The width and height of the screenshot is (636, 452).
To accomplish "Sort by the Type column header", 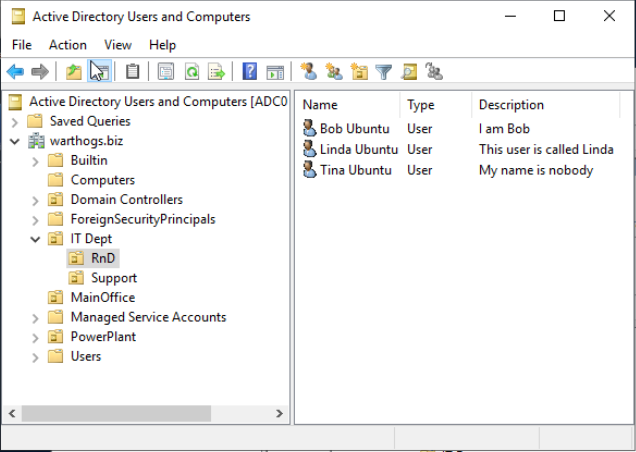I will click(436, 105).
